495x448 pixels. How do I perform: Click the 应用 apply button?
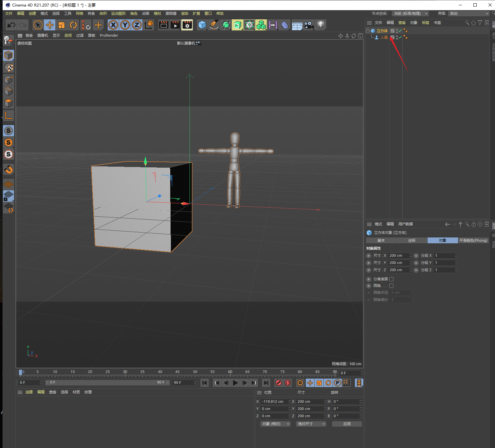point(347,424)
